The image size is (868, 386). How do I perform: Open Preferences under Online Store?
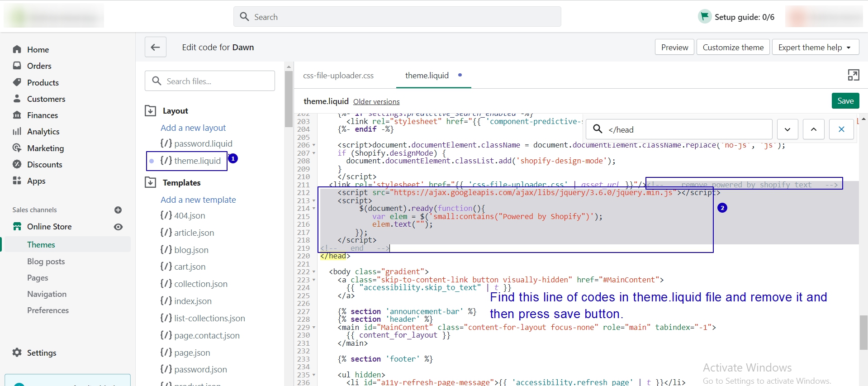pyautogui.click(x=48, y=310)
